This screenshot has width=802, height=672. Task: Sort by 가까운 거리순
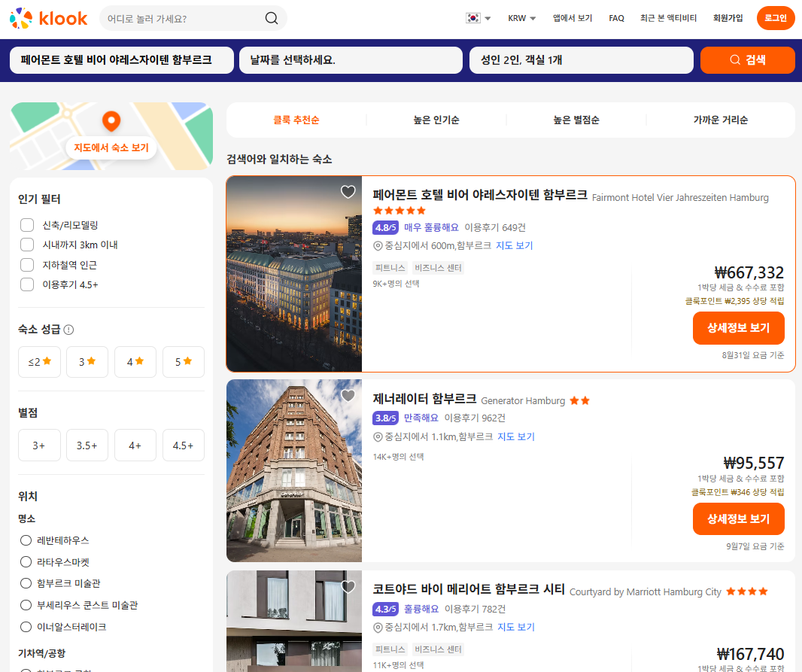[x=720, y=120]
